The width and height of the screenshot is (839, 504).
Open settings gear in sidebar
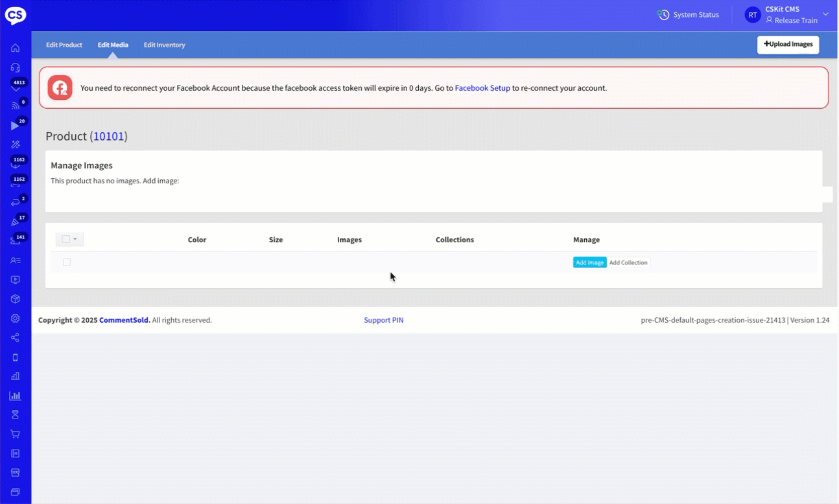[x=16, y=319]
